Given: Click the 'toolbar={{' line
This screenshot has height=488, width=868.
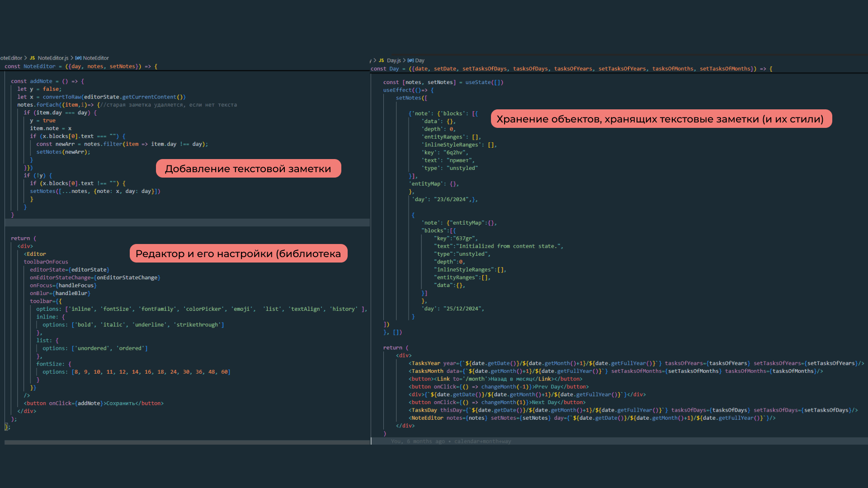Looking at the screenshot, I should [x=46, y=301].
